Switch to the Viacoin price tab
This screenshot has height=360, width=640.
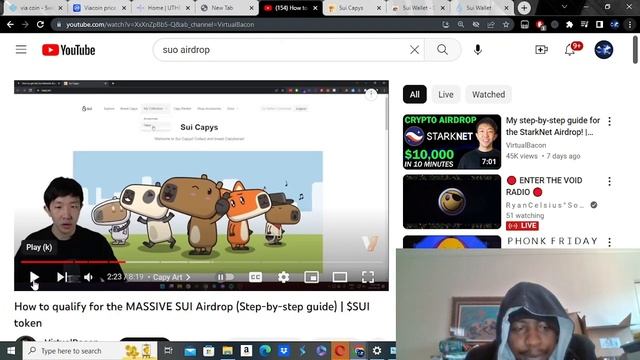point(99,8)
